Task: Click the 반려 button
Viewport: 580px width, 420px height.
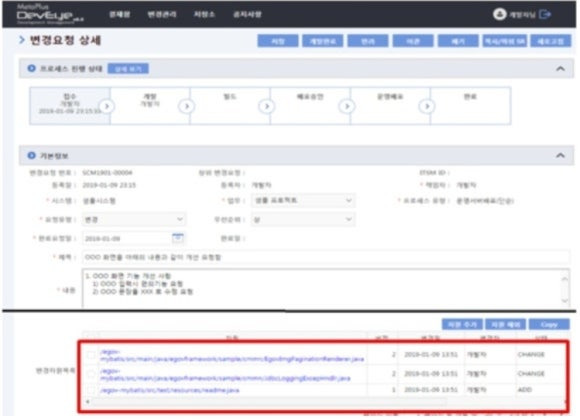Action: click(368, 41)
